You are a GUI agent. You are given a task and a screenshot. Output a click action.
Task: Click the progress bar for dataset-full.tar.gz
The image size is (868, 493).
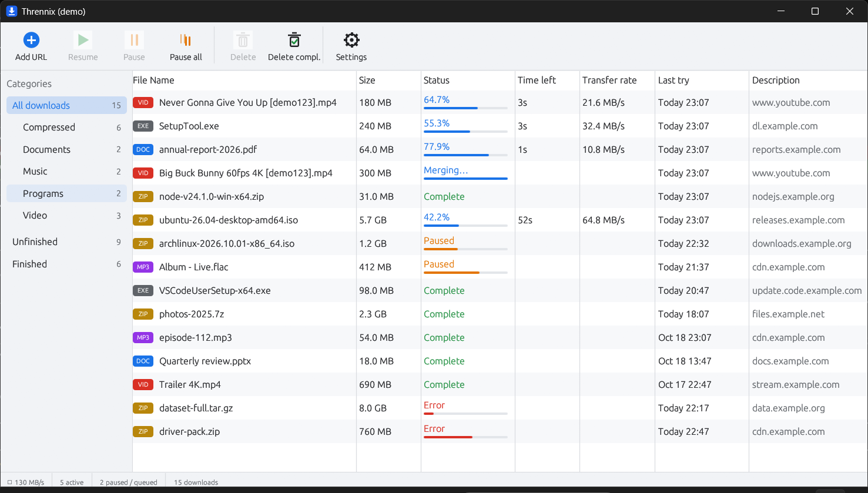[x=465, y=414]
